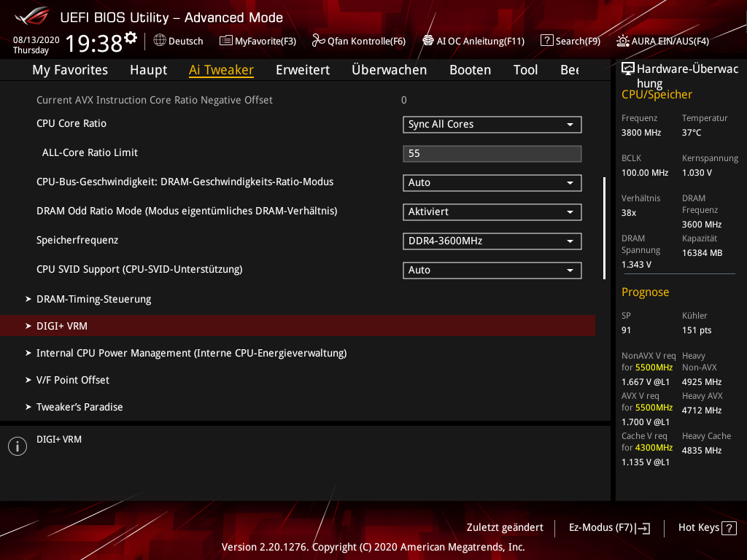This screenshot has width=747, height=560.
Task: Click the Hardware monitor display icon
Action: [628, 69]
